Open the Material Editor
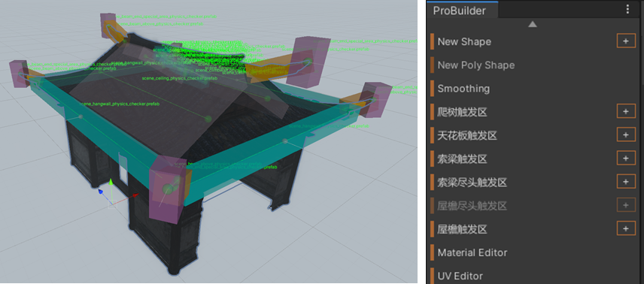This screenshot has width=644, height=284. 472,252
